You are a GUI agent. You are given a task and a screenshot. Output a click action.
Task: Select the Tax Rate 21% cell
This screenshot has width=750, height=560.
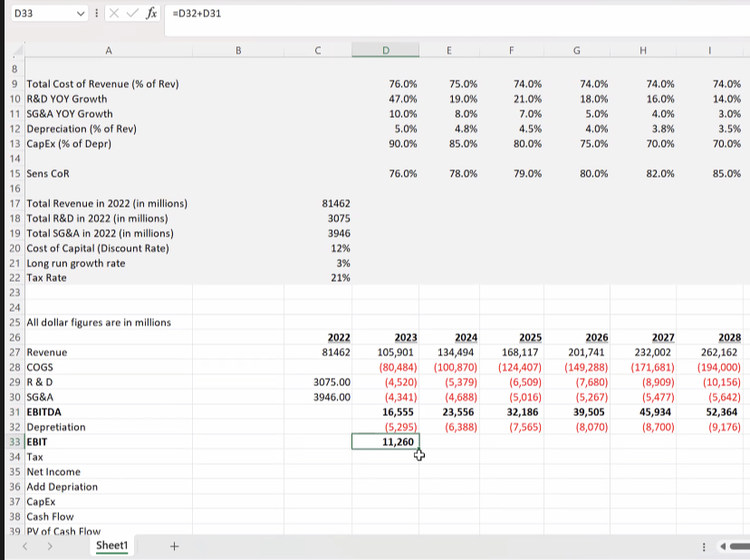[x=318, y=277]
